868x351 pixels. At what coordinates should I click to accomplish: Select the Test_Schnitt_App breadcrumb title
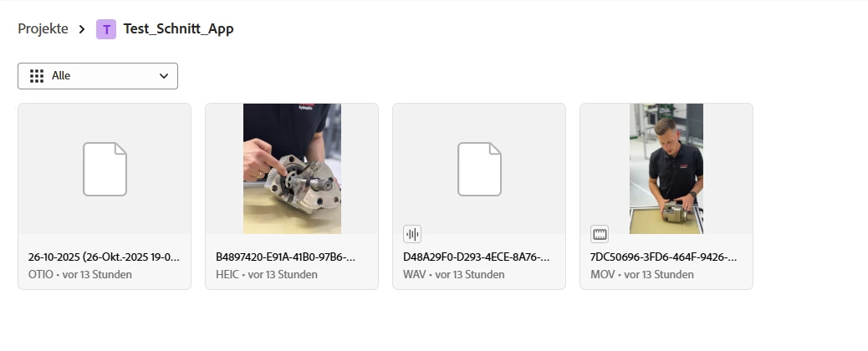click(178, 28)
